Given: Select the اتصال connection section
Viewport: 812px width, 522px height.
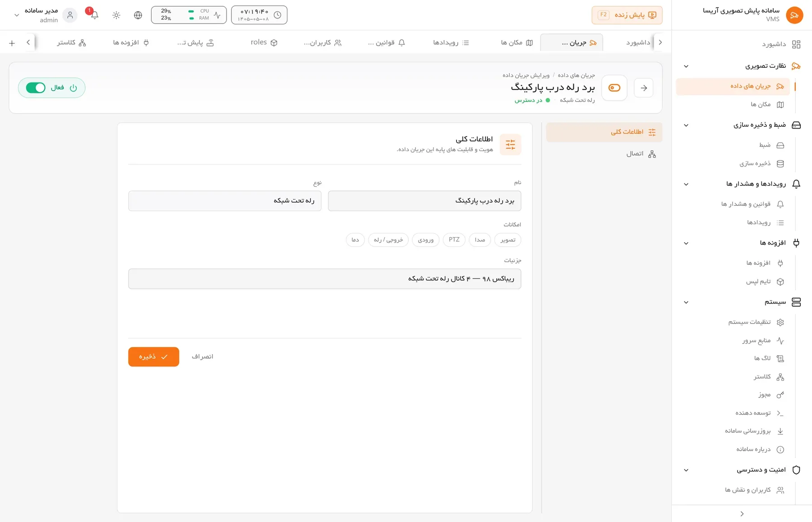Looking at the screenshot, I should tap(604, 154).
